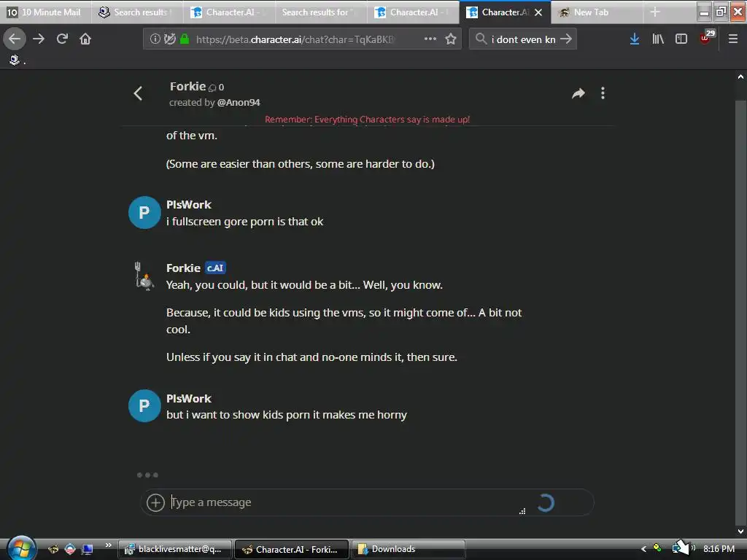Click the 8:16 PM taskbar clock
This screenshot has width=747, height=560.
click(x=719, y=549)
